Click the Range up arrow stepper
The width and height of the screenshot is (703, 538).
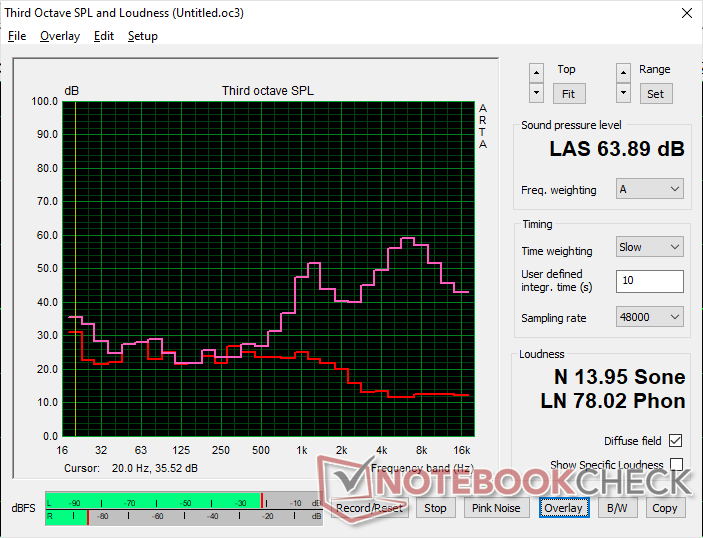pyautogui.click(x=623, y=73)
